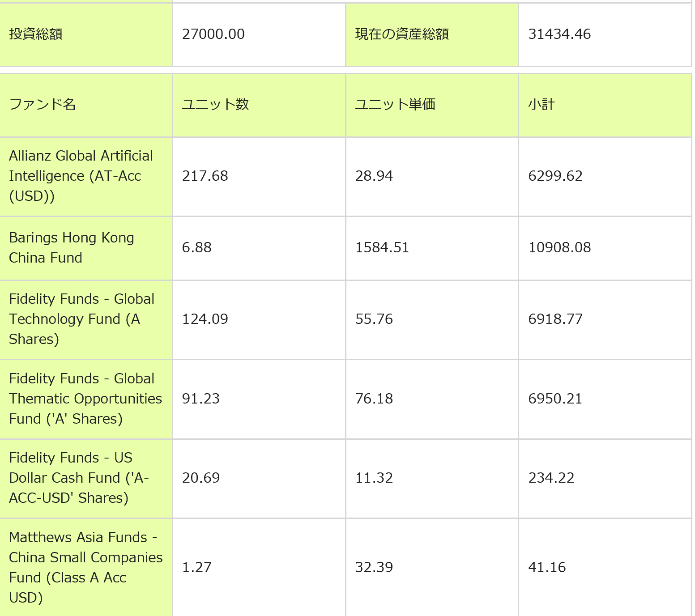The height and width of the screenshot is (616, 695).
Task: Click Fidelity Global Thematic Opportunities Fund name
Action: pos(85,399)
